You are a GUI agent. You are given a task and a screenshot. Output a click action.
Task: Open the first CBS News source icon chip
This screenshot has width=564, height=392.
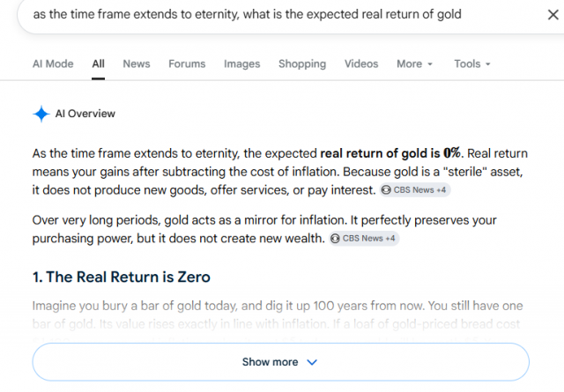386,190
